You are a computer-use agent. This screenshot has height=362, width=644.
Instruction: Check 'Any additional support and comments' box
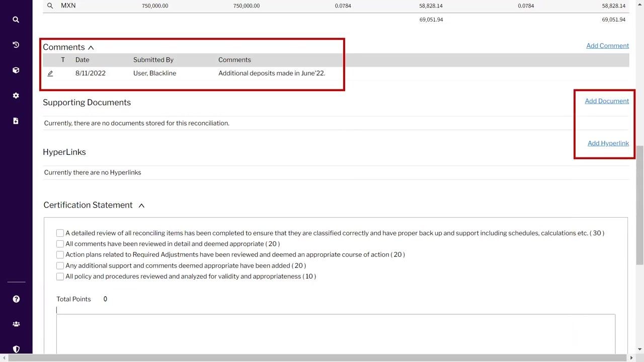tap(60, 265)
